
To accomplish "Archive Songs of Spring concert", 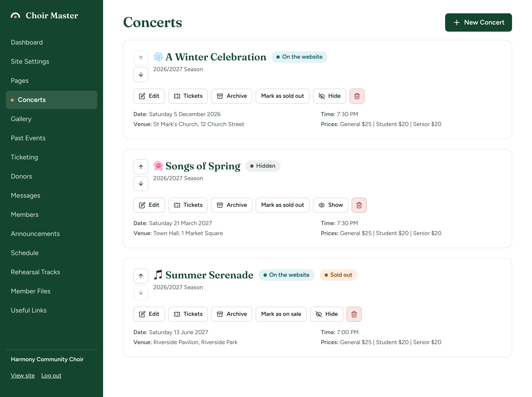I will pos(232,205).
